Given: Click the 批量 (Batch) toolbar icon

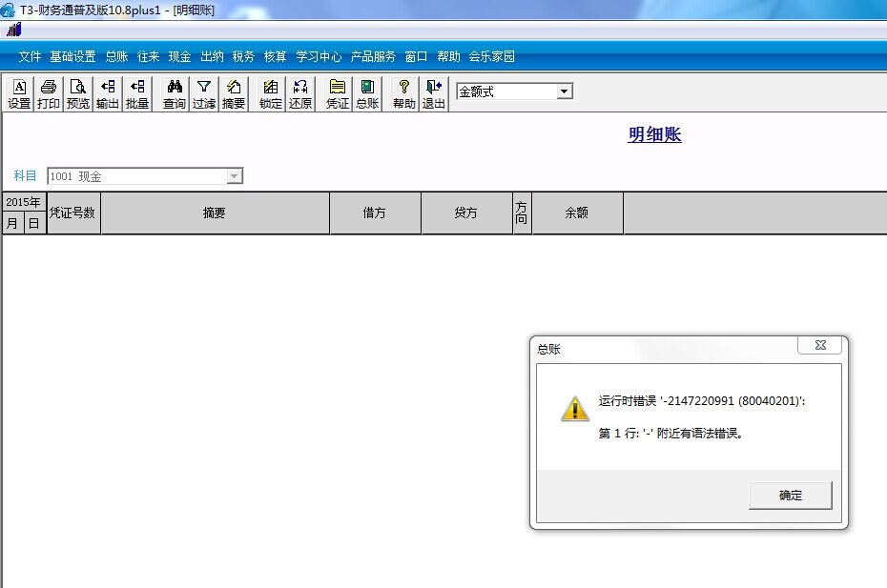Looking at the screenshot, I should [x=137, y=93].
